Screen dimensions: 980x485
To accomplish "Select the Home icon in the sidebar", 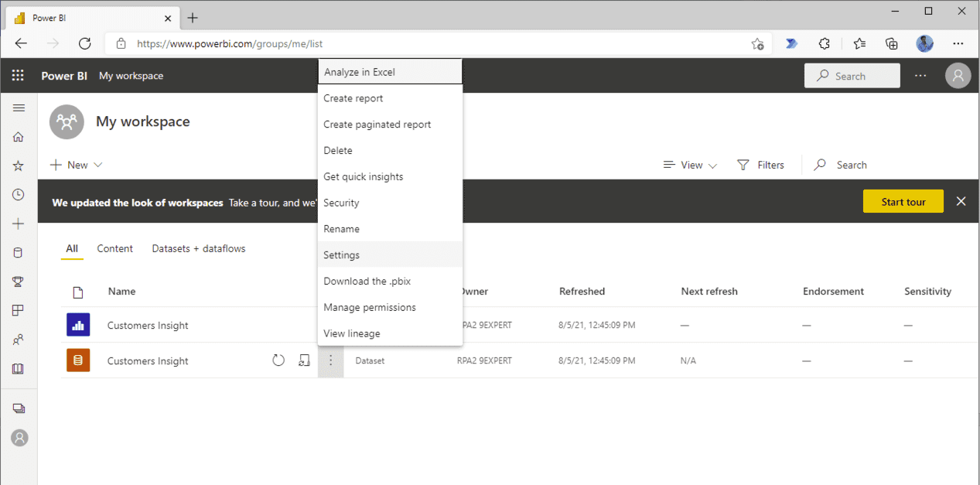I will click(x=19, y=136).
